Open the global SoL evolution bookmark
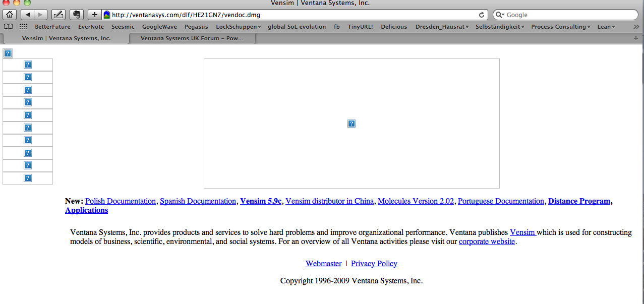The height and width of the screenshot is (304, 644). click(x=297, y=27)
